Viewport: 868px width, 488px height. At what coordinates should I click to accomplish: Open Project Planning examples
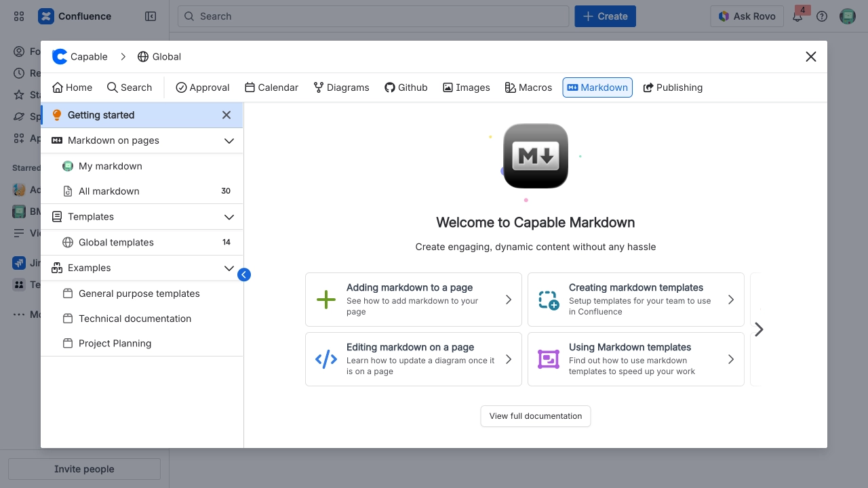tap(142, 344)
